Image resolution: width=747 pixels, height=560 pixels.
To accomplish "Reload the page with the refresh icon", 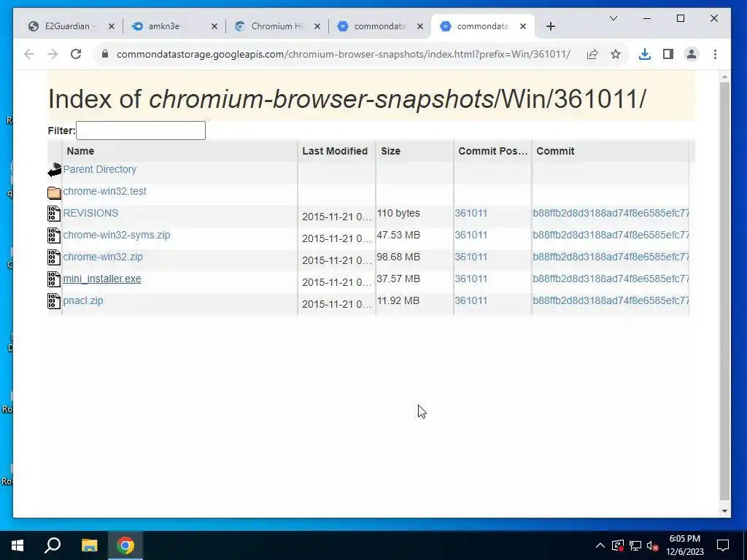I will point(76,54).
